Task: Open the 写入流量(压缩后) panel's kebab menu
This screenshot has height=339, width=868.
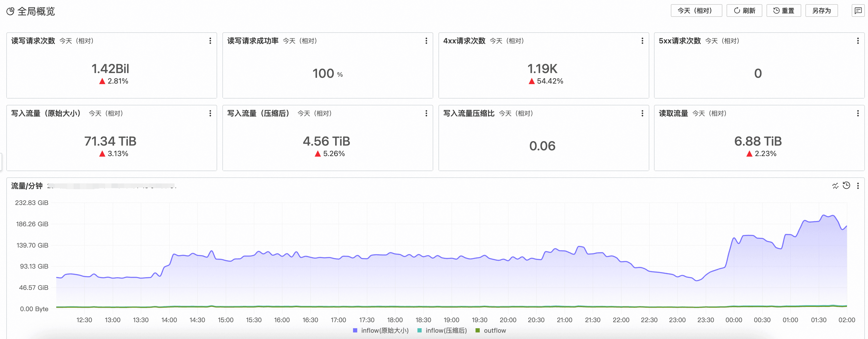Action: (x=426, y=113)
